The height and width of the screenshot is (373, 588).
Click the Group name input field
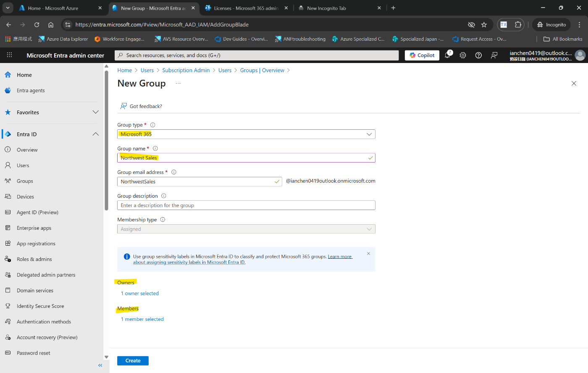tap(246, 158)
